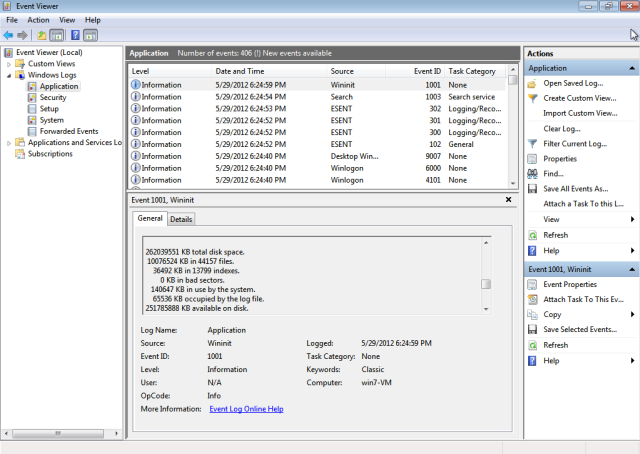Select the Desktop Win... event row 9007
Image resolution: width=640 pixels, height=454 pixels.
coord(318,156)
